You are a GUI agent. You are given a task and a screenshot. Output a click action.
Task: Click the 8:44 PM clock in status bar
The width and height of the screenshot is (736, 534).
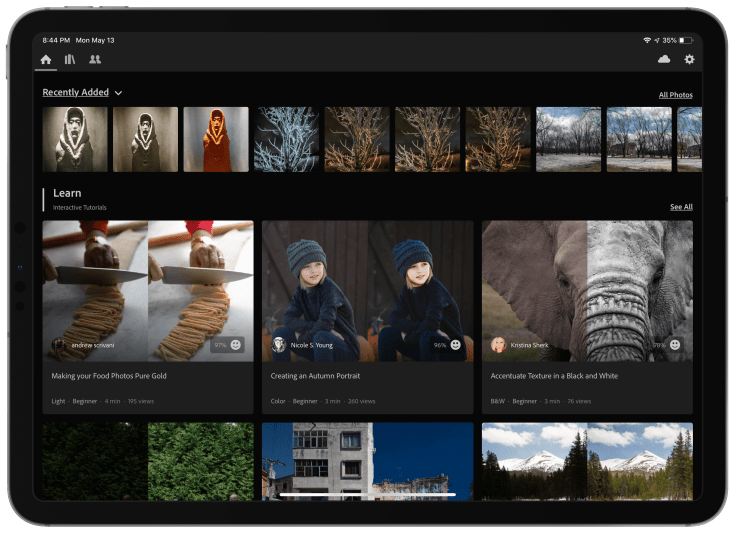click(x=56, y=40)
